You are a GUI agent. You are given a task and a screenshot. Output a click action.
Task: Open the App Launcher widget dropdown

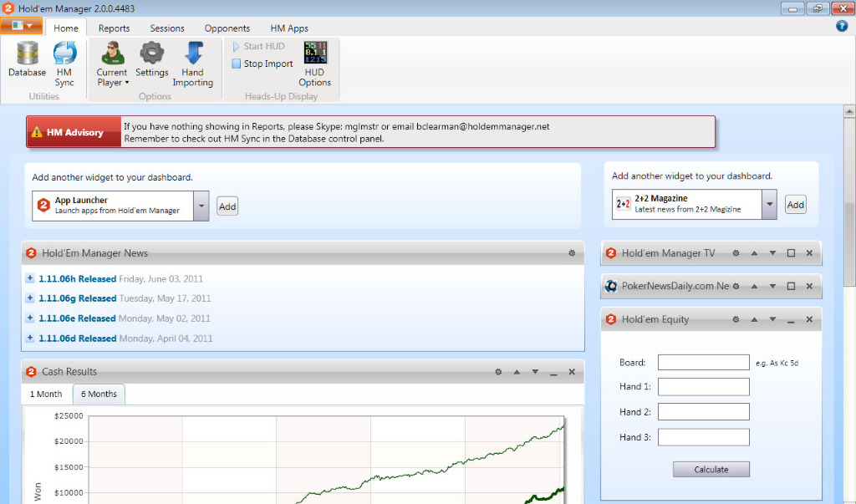click(x=201, y=206)
